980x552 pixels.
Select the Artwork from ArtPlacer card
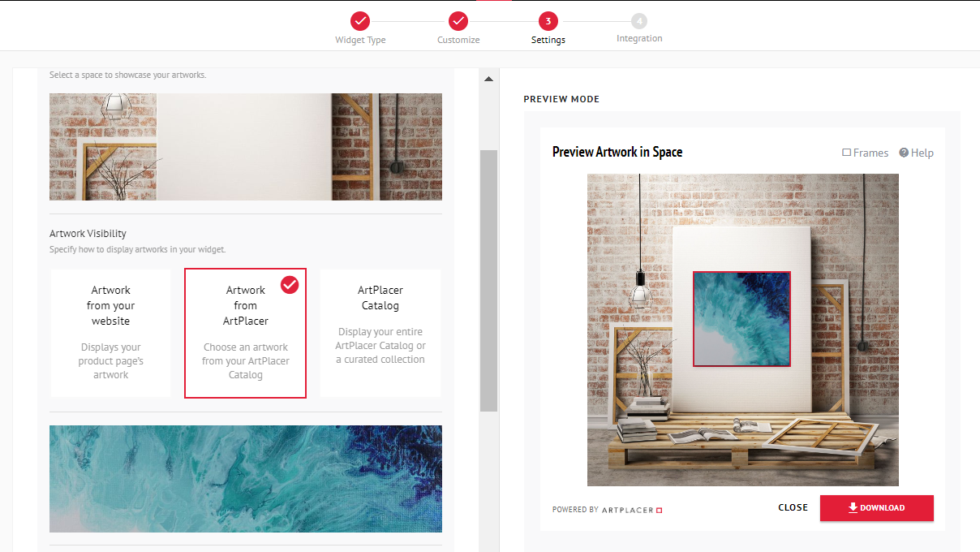point(246,334)
